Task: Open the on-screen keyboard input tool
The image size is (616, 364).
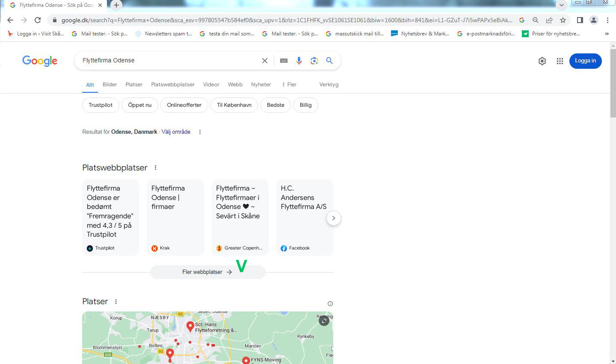Action: (284, 61)
